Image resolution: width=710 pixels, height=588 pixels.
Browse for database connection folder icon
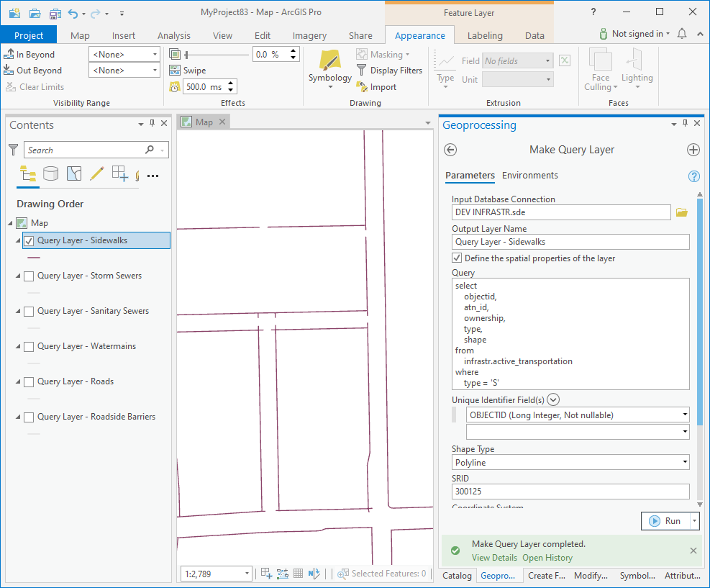point(682,212)
